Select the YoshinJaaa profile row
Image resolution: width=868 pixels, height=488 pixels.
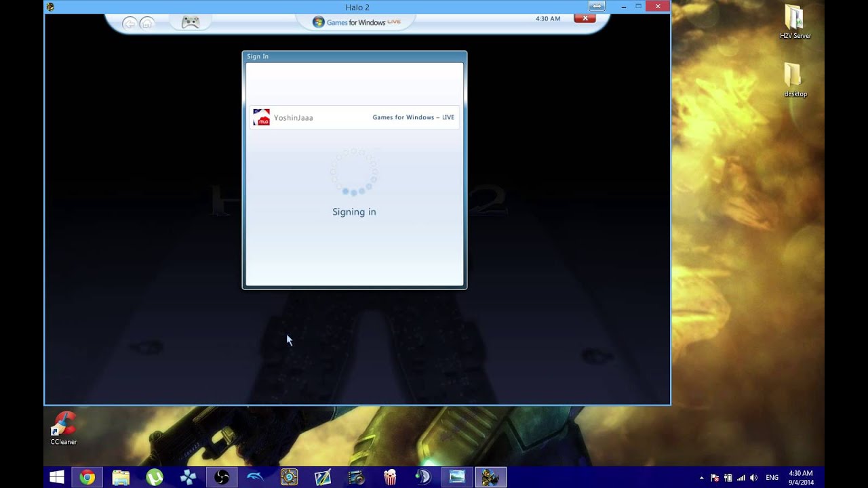354,117
